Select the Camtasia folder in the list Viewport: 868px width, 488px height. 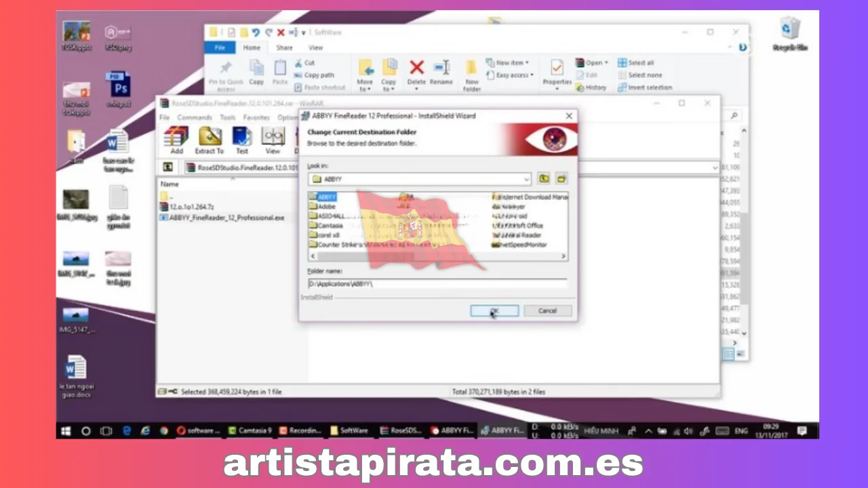tap(326, 225)
